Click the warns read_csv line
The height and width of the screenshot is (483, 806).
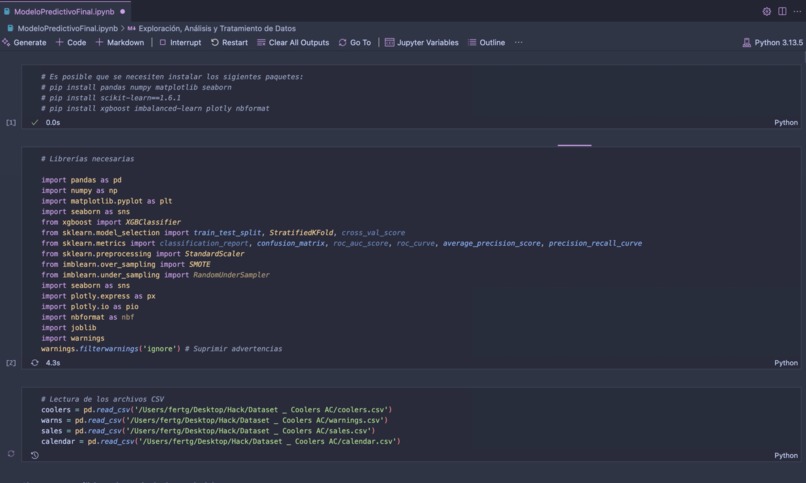click(214, 420)
